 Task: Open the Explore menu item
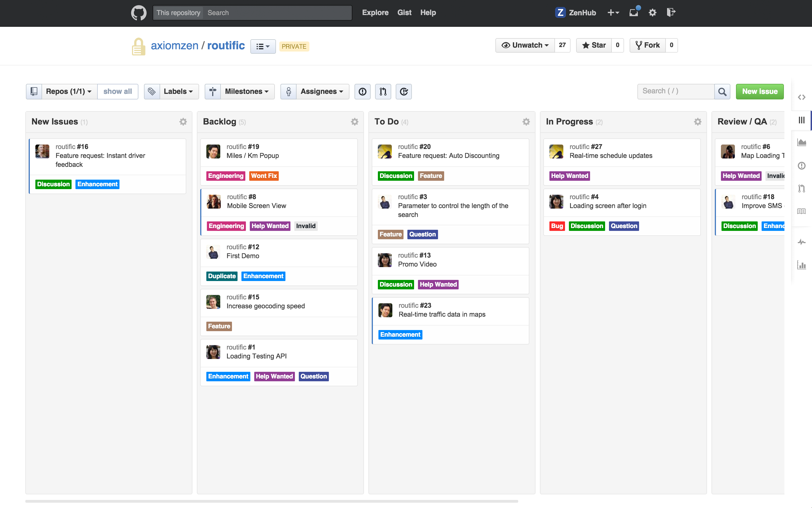[x=375, y=13]
